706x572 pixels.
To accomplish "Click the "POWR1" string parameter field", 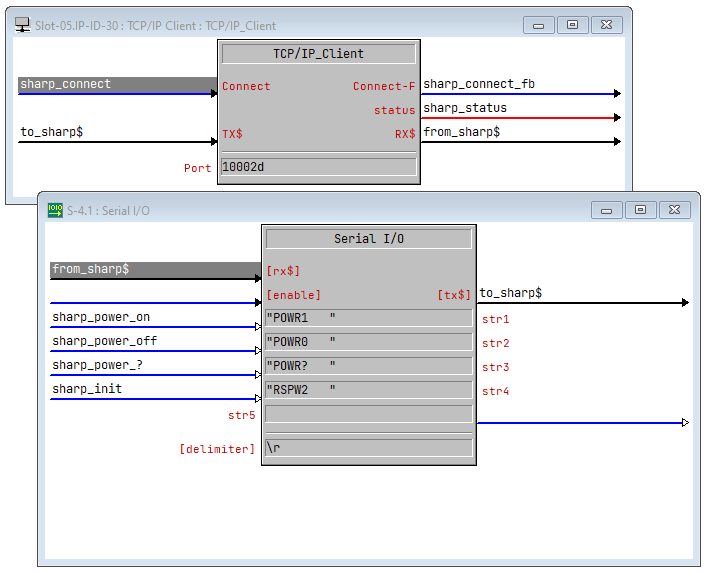I will pyautogui.click(x=368, y=318).
